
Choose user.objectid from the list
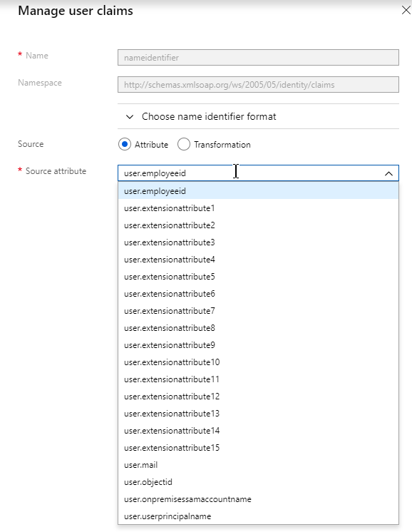(258, 482)
